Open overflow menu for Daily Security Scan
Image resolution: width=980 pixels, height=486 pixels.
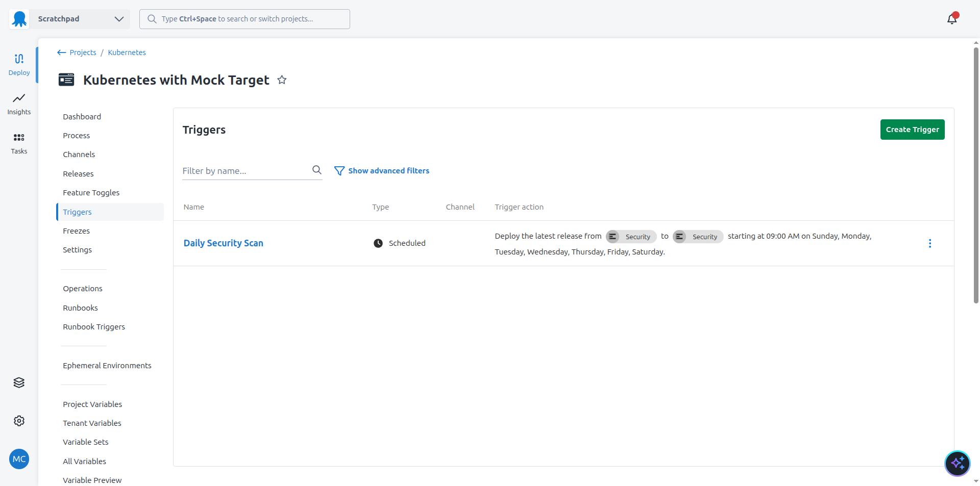coord(929,243)
